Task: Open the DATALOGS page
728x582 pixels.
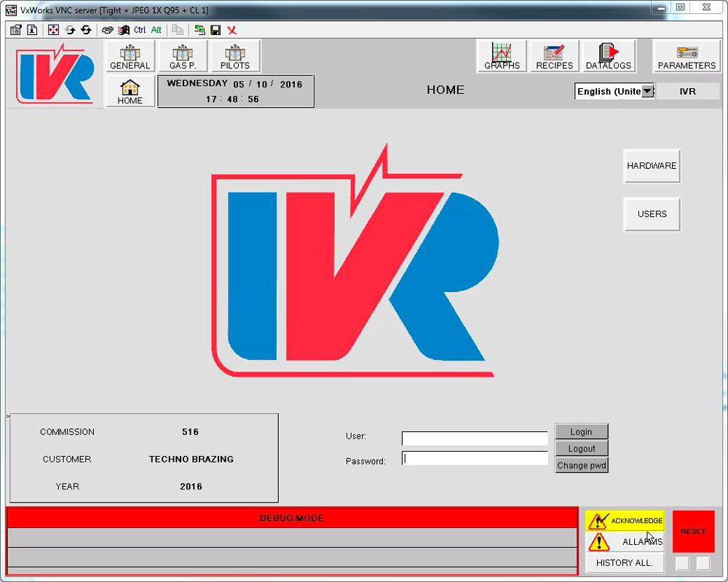Action: click(609, 56)
